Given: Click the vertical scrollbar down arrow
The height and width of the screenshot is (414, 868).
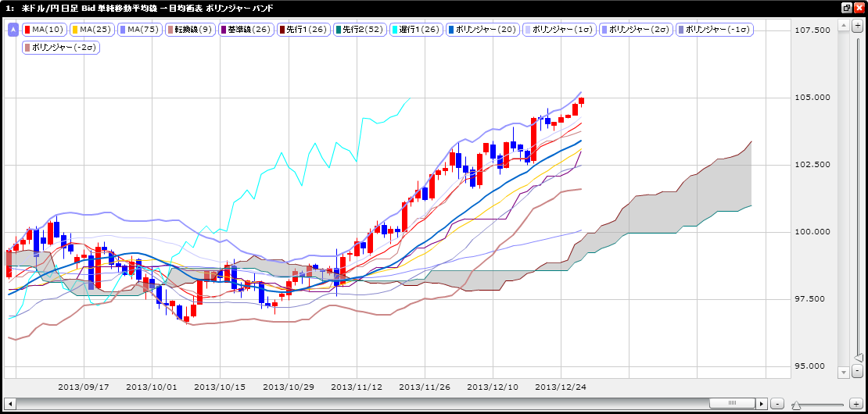Looking at the screenshot, I should click(844, 373).
